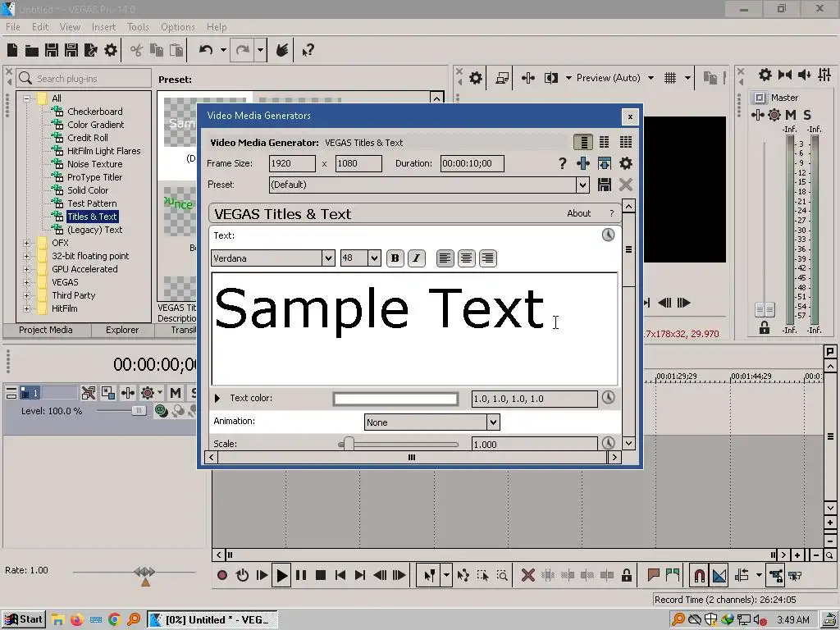Screen dimensions: 840x630
Task: Open the File menu
Action: click(x=13, y=27)
